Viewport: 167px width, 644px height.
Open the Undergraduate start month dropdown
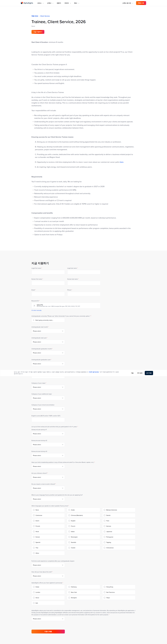click(48, 331)
